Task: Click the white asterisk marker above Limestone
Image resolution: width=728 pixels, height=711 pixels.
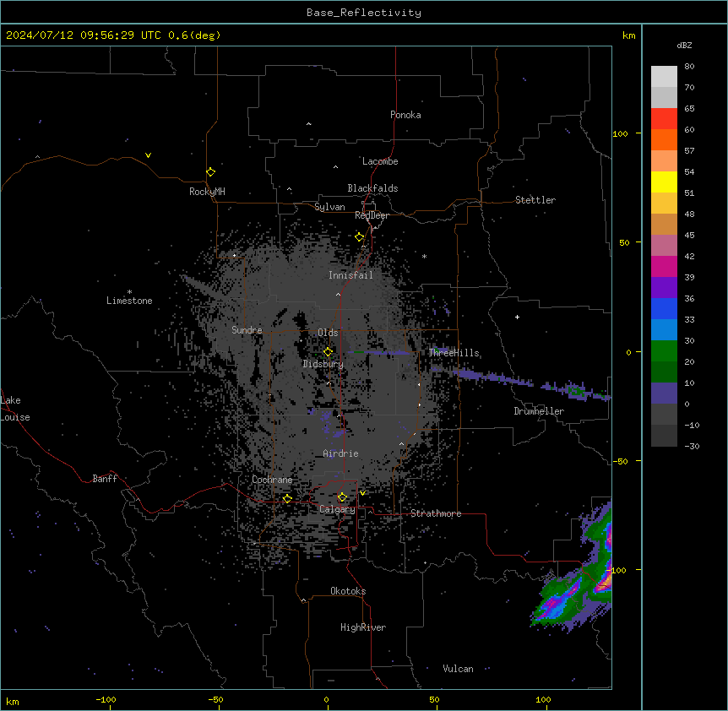Action: [x=129, y=292]
